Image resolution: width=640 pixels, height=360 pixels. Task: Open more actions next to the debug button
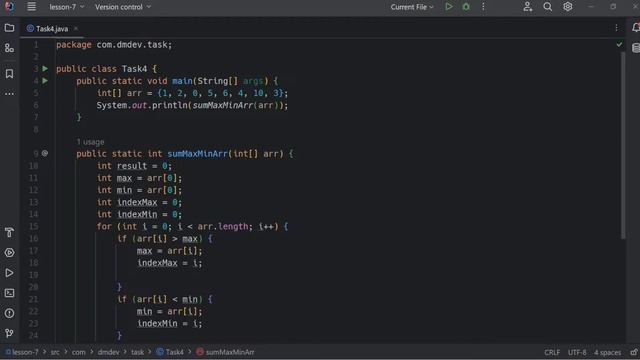[x=483, y=7]
